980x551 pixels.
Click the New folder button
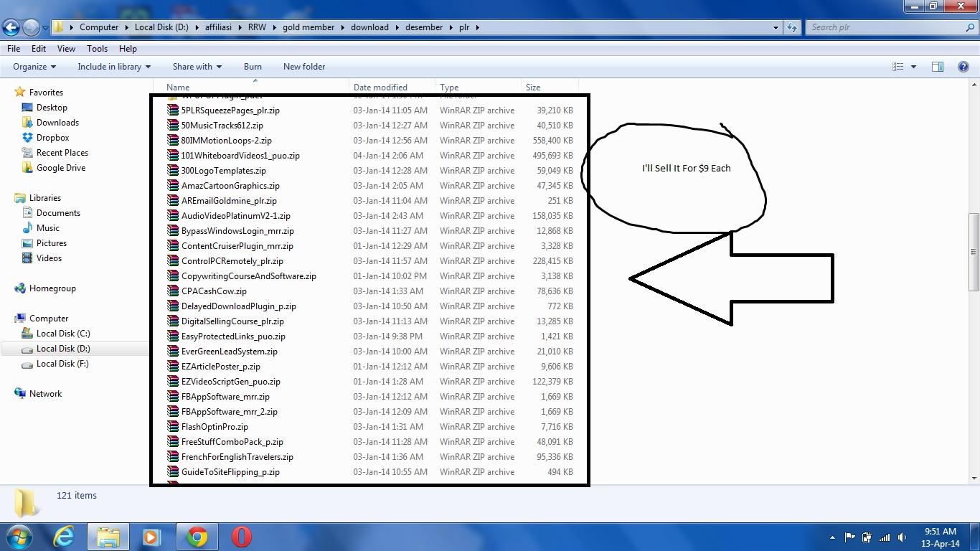coord(304,67)
